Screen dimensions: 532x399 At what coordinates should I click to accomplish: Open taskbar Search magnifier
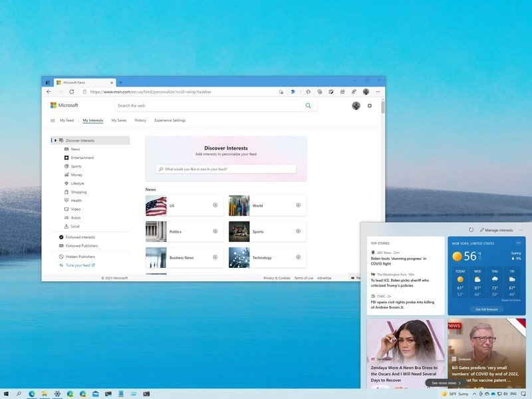19,394
